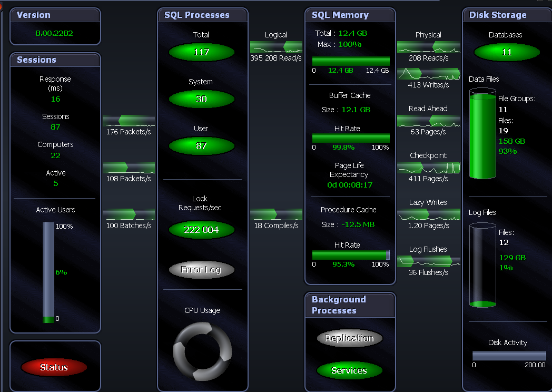The image size is (552, 392).
Task: Click the 100 Batches/s flow graph
Action: 129,214
